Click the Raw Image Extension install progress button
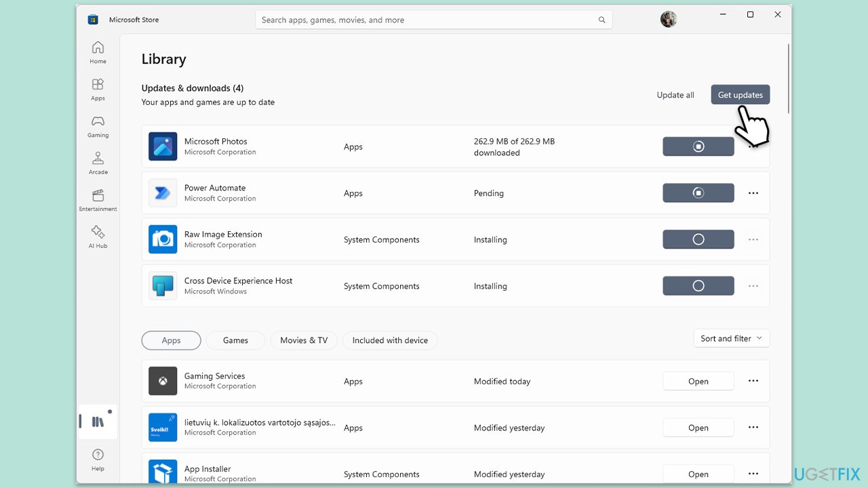Screen dimensions: 868x488 pos(698,239)
